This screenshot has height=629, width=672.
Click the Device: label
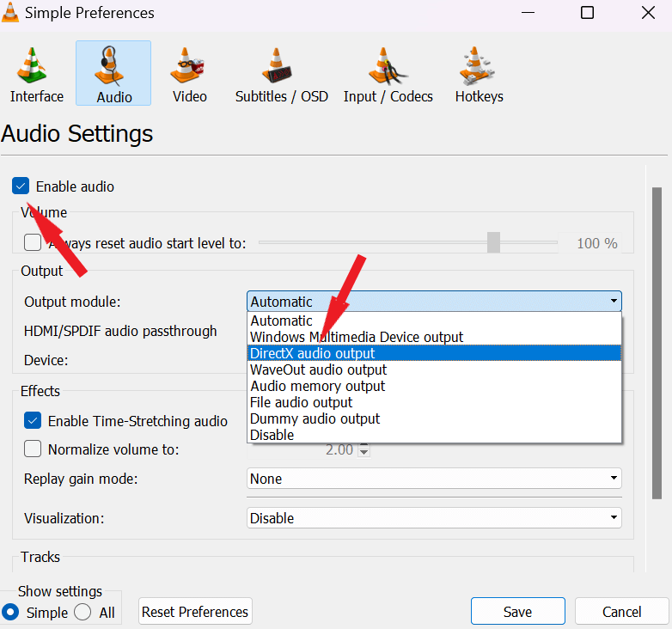(46, 360)
